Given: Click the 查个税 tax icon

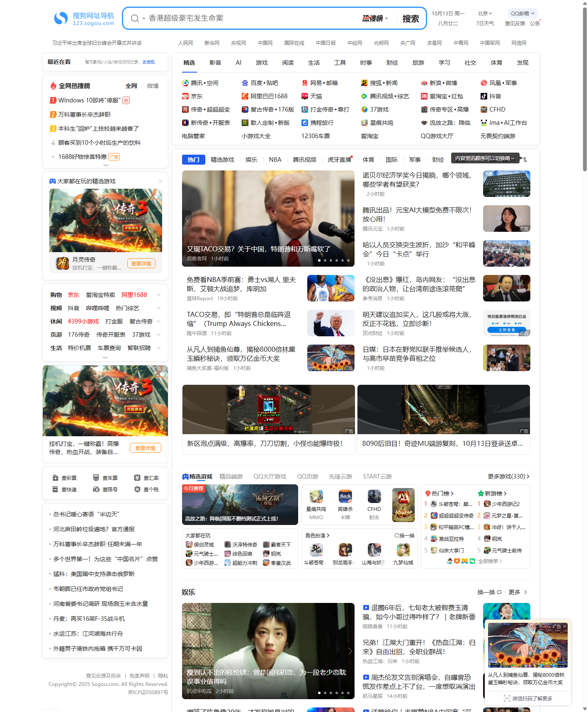Looking at the screenshot, I should click(x=137, y=489).
